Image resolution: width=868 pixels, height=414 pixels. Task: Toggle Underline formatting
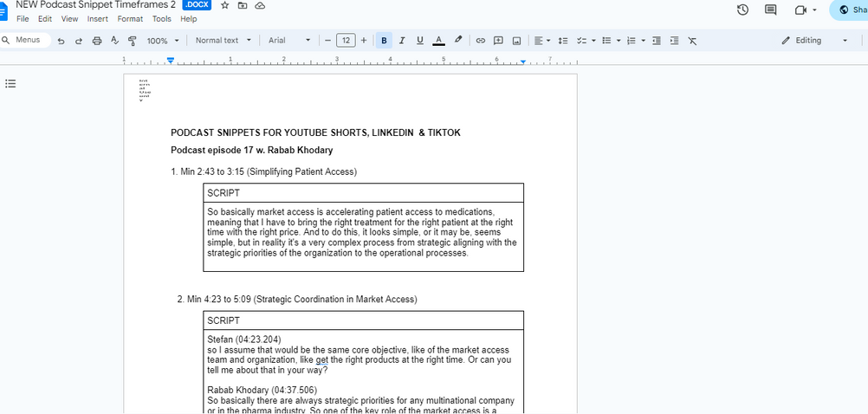coord(420,41)
